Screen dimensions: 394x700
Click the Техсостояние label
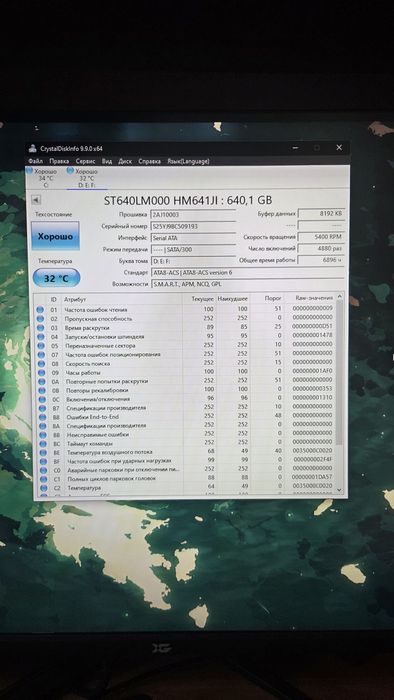click(54, 215)
